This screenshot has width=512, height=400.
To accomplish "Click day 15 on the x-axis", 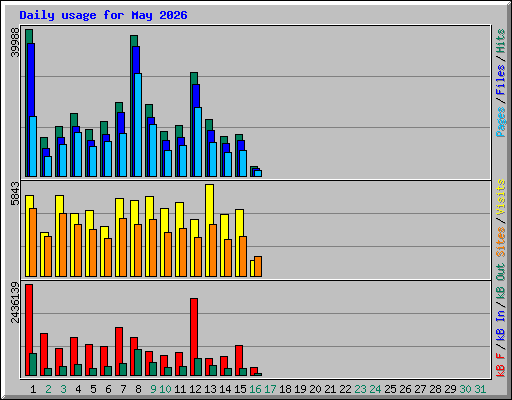I will click(x=240, y=389).
